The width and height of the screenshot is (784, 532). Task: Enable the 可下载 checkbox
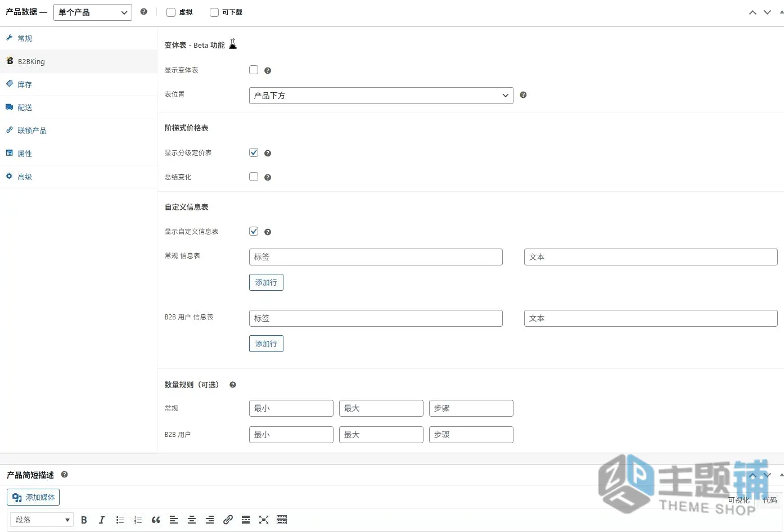pos(214,12)
